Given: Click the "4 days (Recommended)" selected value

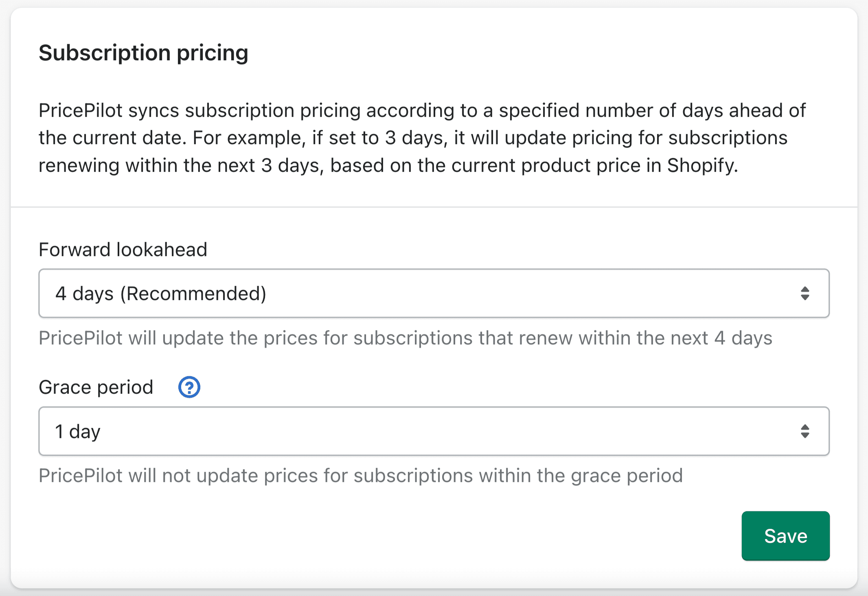Looking at the screenshot, I should pyautogui.click(x=161, y=294).
